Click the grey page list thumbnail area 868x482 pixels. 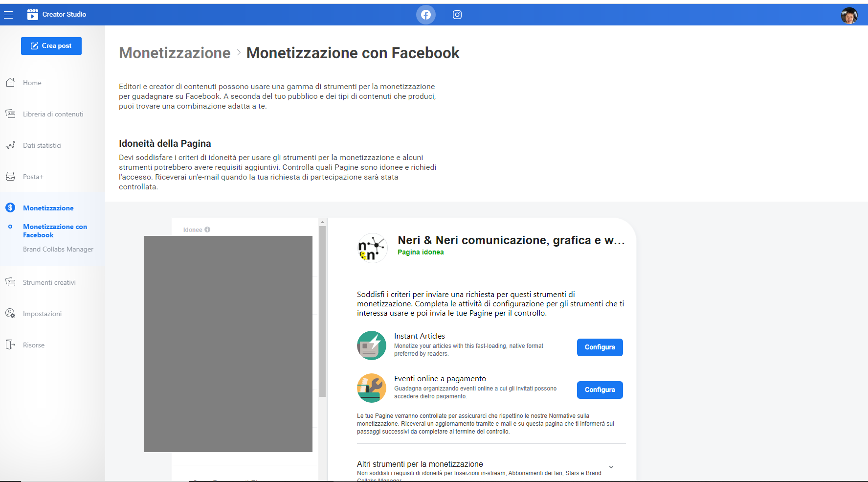(x=228, y=344)
